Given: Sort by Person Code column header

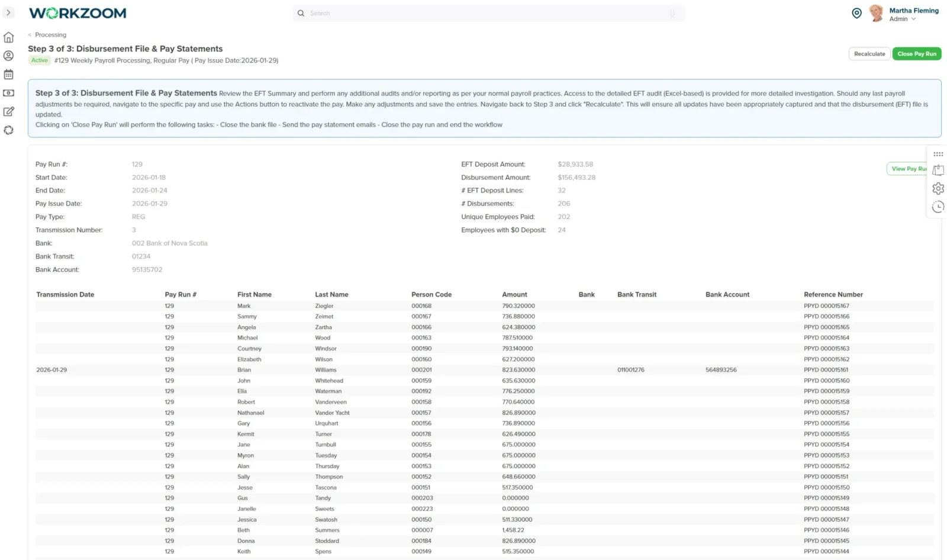Looking at the screenshot, I should 431,294.
